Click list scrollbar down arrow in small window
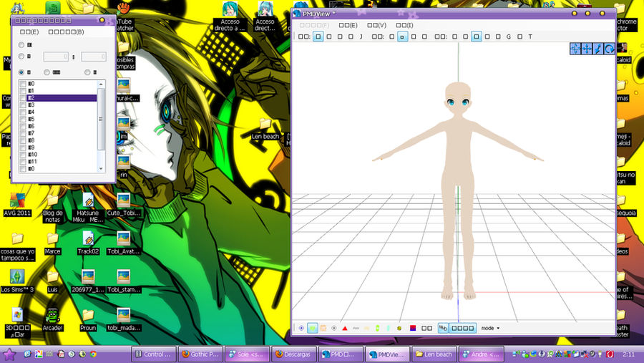Screen dimensions: 644x363 [101, 168]
